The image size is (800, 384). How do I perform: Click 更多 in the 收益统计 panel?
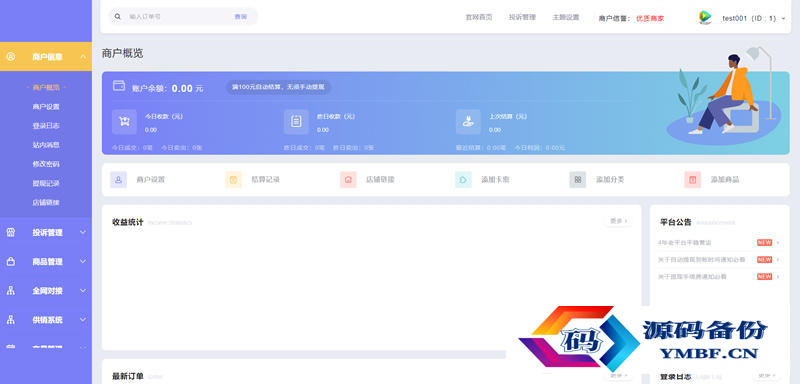pyautogui.click(x=618, y=221)
